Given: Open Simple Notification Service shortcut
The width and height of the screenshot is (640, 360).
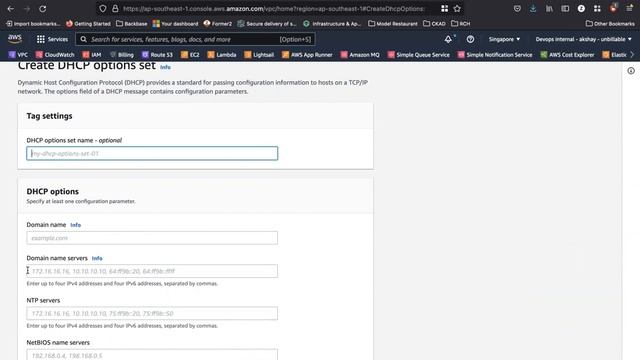Looking at the screenshot, I should [495, 55].
